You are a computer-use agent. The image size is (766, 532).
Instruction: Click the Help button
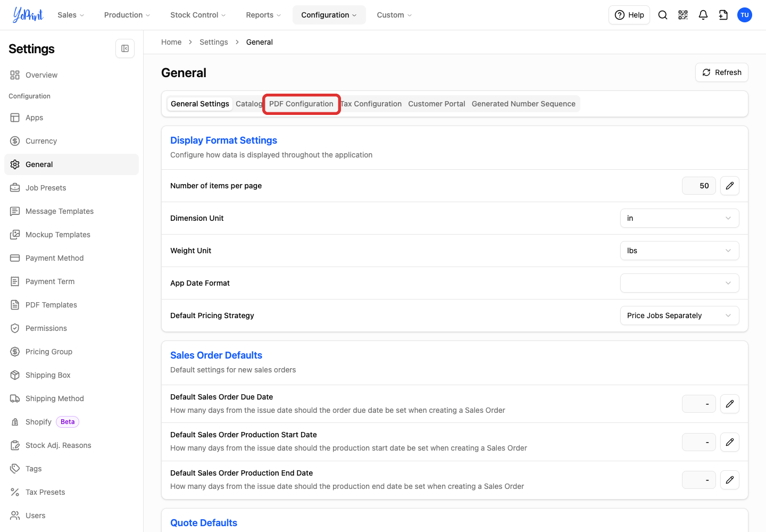[629, 15]
